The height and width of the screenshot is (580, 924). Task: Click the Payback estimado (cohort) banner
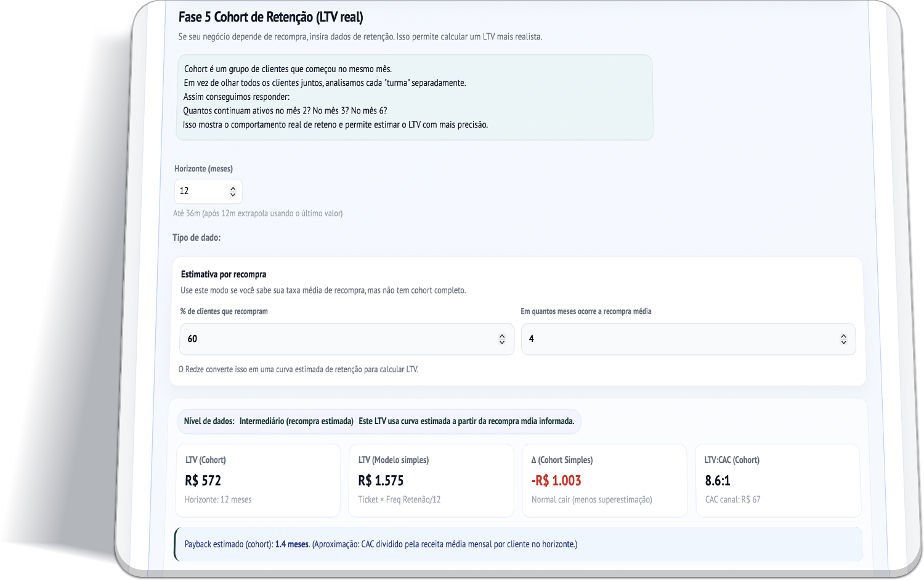point(517,544)
